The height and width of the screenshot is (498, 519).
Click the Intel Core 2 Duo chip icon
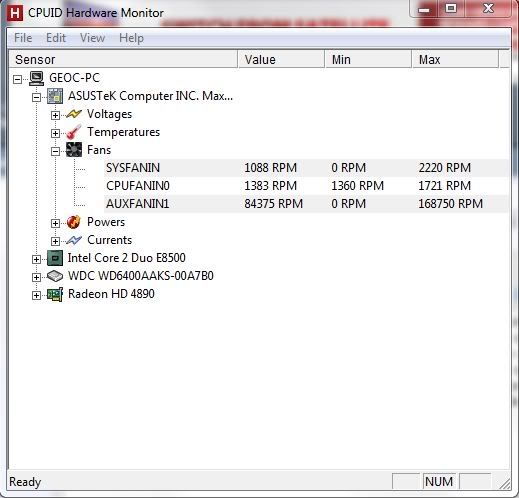coord(55,258)
